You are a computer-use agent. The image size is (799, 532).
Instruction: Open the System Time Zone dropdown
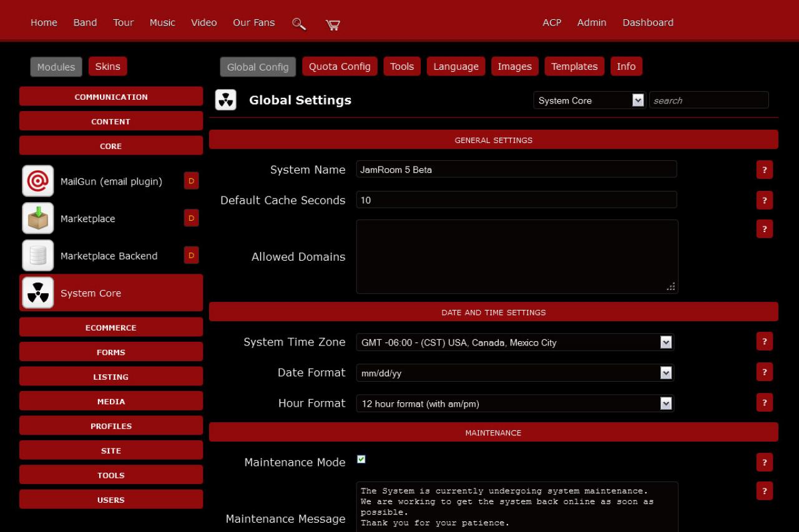click(515, 342)
